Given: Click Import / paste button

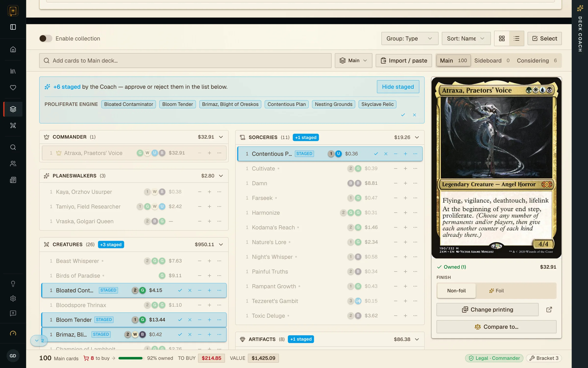Looking at the screenshot, I should [404, 61].
